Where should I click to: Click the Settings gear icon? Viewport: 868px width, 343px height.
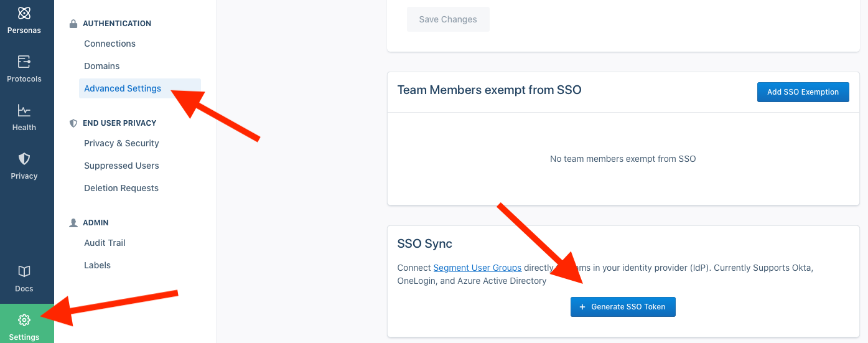click(24, 320)
